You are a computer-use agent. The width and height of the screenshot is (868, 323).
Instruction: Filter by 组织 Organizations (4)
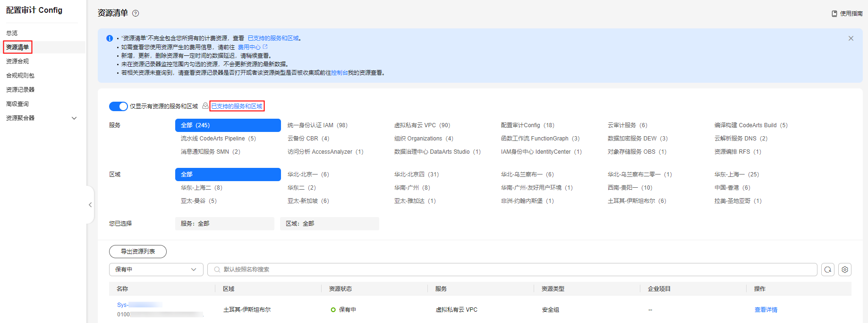pyautogui.click(x=424, y=139)
